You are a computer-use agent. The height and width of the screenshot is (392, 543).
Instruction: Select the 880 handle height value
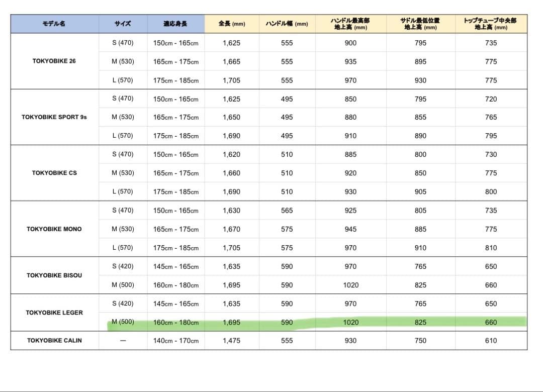(x=351, y=118)
